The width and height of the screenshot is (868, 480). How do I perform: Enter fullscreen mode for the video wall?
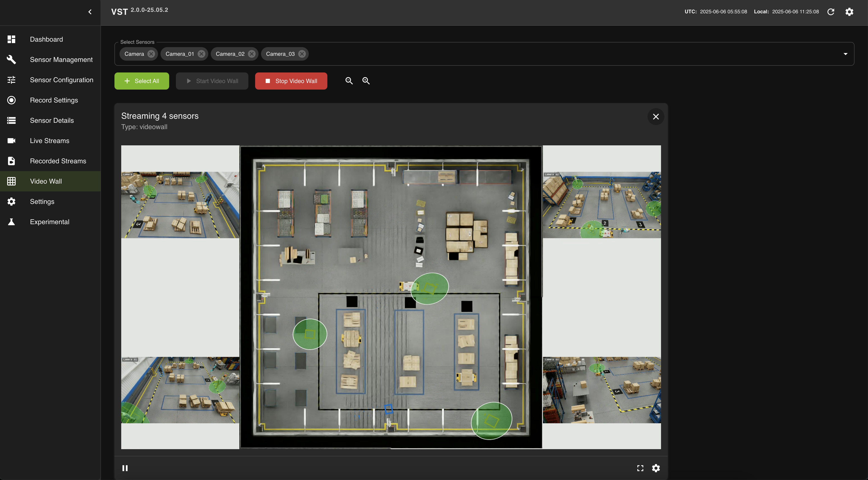point(640,468)
